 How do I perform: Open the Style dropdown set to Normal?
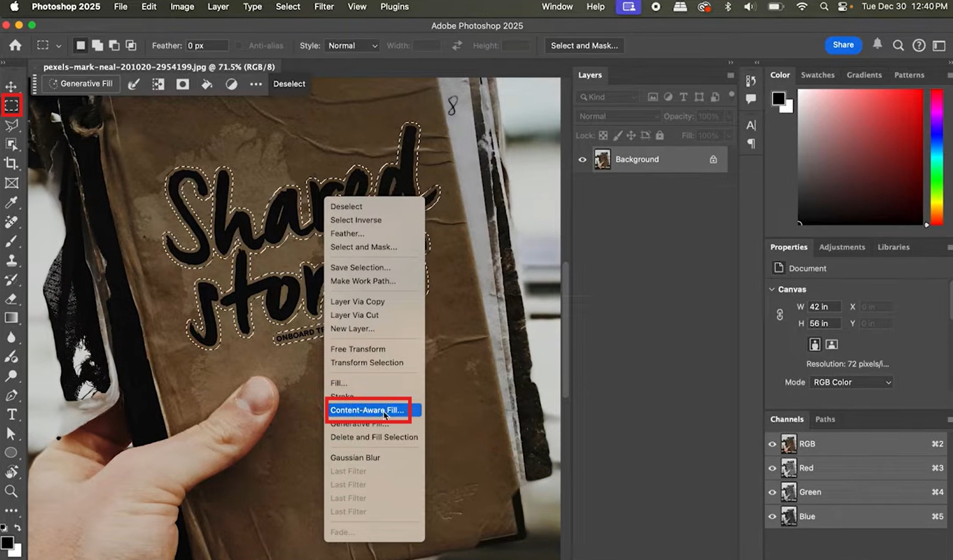[x=352, y=46]
